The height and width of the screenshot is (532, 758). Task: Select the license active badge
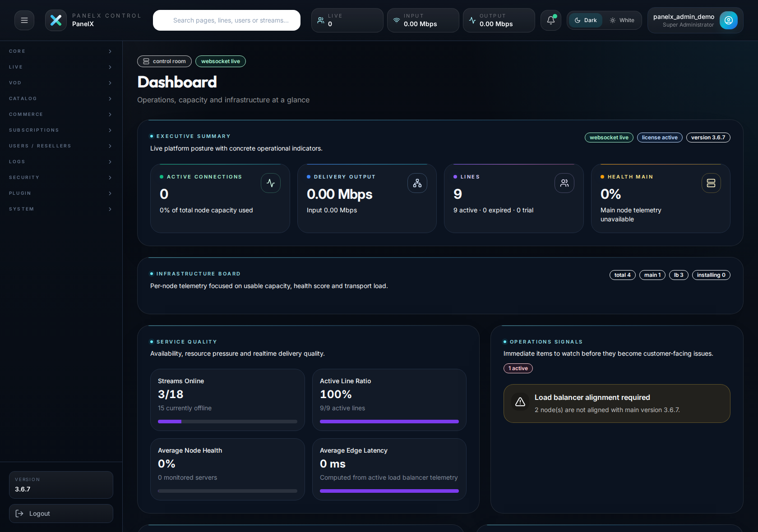[x=659, y=138]
